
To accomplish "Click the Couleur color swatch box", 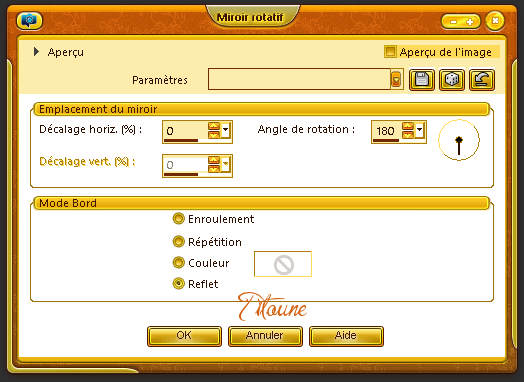I will click(x=283, y=264).
